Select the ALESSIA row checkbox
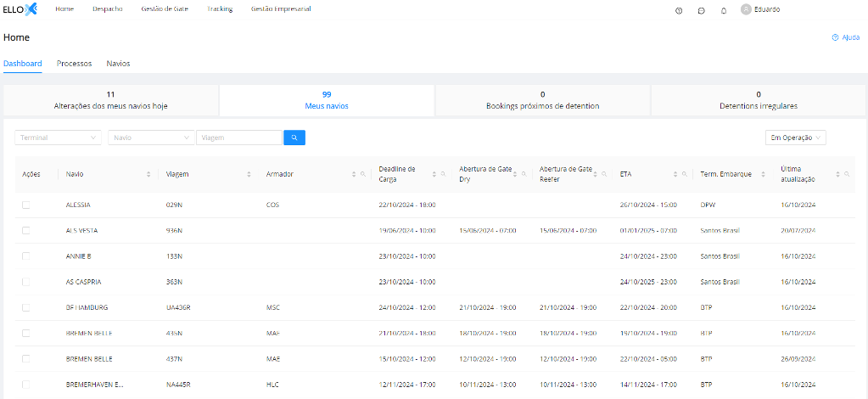This screenshot has height=399, width=868. [25, 205]
